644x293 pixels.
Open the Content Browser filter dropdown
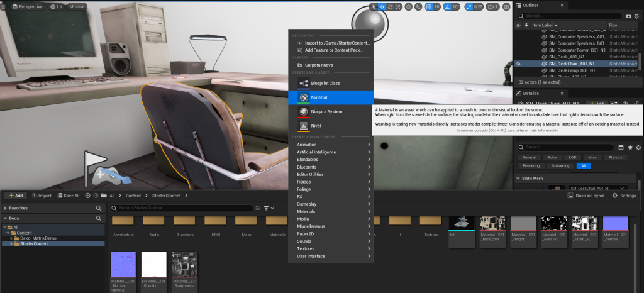point(269,208)
